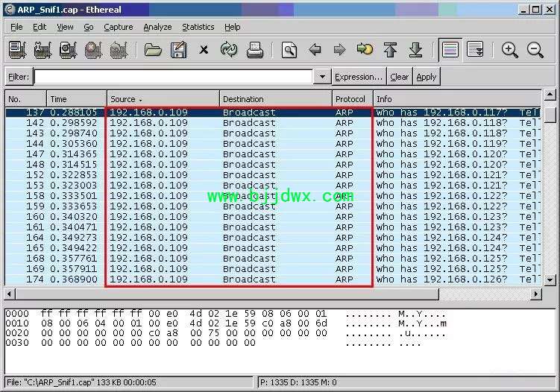Restart the running capture icon
560x392 pixels.
point(119,50)
